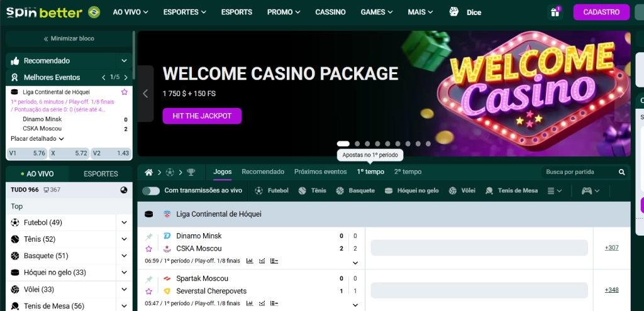Image resolution: width=644 pixels, height=311 pixels.
Task: Switch to Próximos eventos tab
Action: [x=320, y=172]
